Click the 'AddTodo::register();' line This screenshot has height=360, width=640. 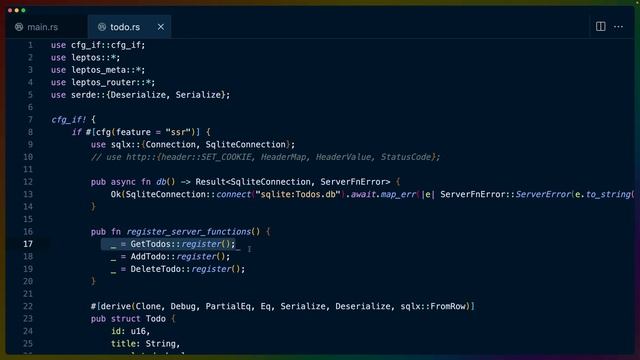point(170,256)
